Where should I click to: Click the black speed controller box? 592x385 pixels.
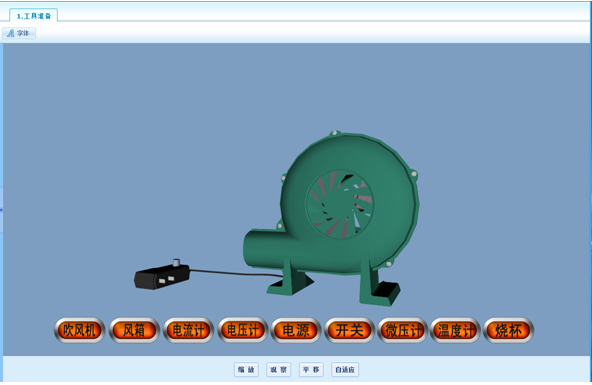pyautogui.click(x=162, y=277)
